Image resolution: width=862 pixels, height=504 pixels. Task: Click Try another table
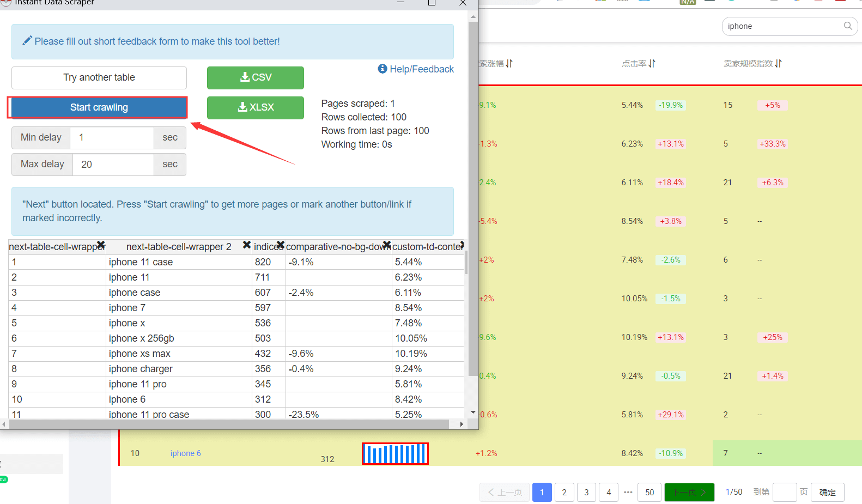coord(99,77)
